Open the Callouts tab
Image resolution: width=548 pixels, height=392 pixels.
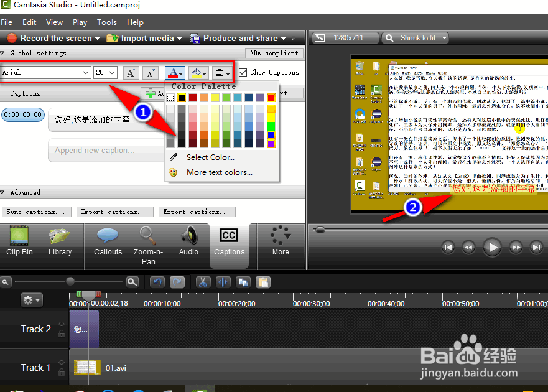coord(108,241)
